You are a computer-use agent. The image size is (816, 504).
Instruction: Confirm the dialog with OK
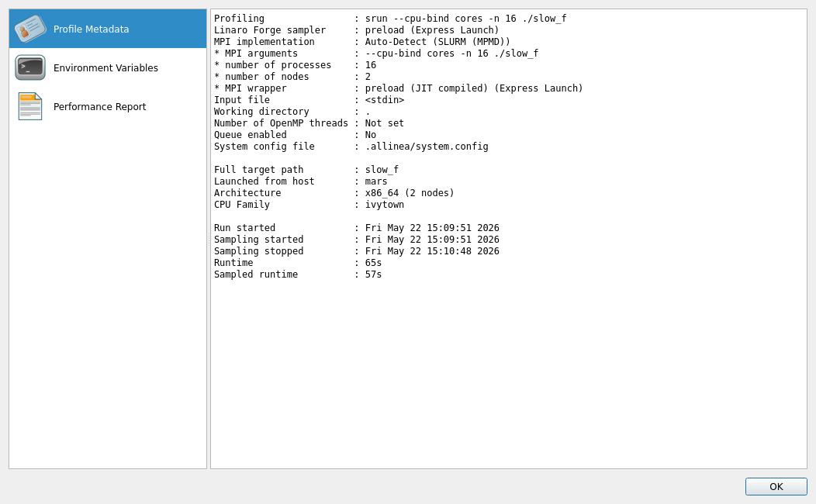point(776,486)
